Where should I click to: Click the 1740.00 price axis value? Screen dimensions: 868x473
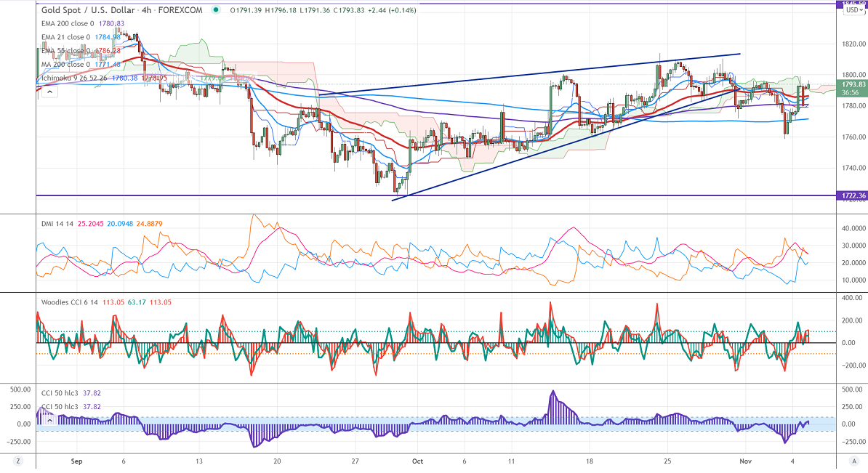point(854,168)
